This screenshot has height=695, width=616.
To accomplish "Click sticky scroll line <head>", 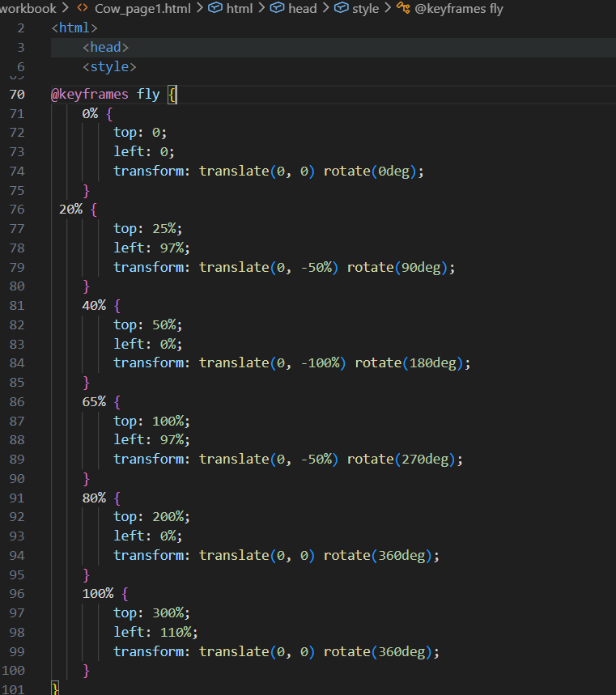I will point(105,48).
